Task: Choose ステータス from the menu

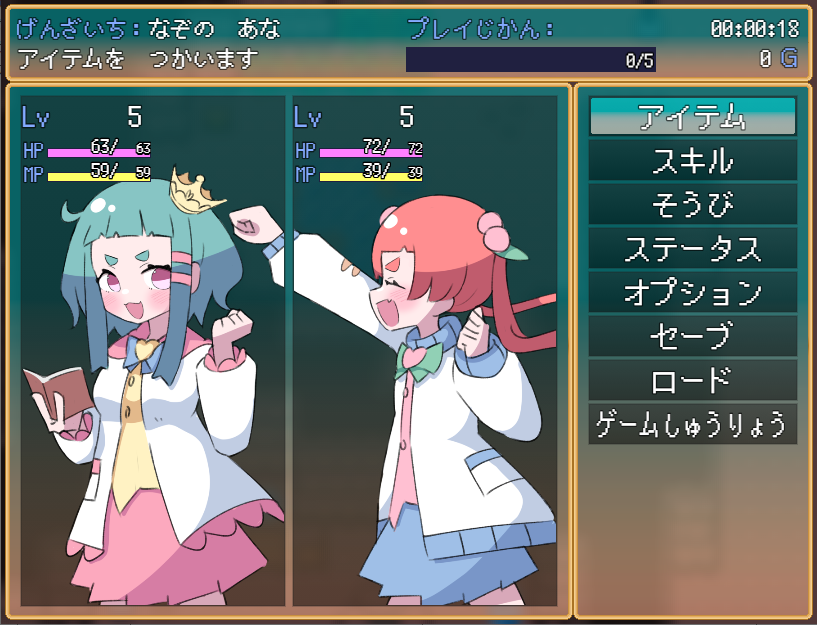Action: [692, 248]
